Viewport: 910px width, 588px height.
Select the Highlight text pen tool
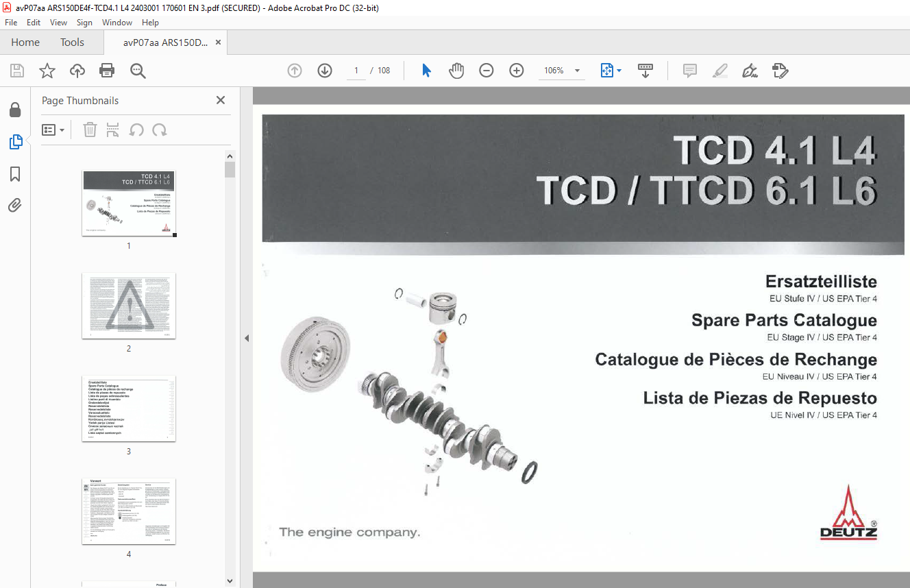point(720,71)
